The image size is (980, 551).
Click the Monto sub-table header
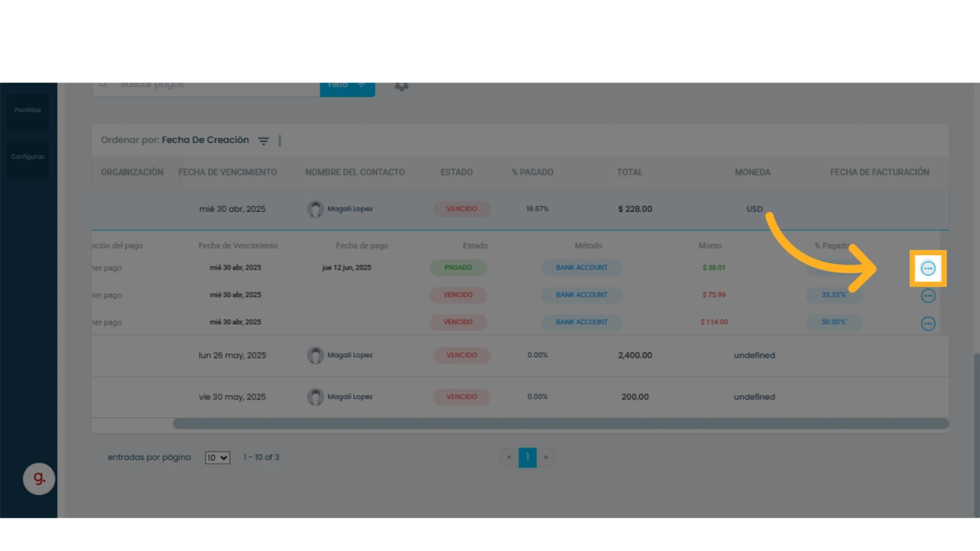pos(710,246)
